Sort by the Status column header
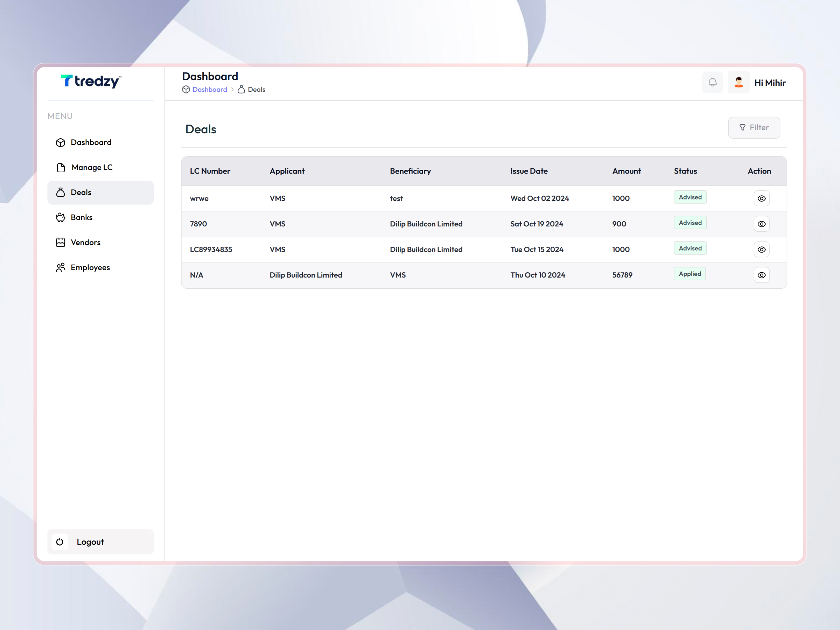The height and width of the screenshot is (630, 840). 685,171
